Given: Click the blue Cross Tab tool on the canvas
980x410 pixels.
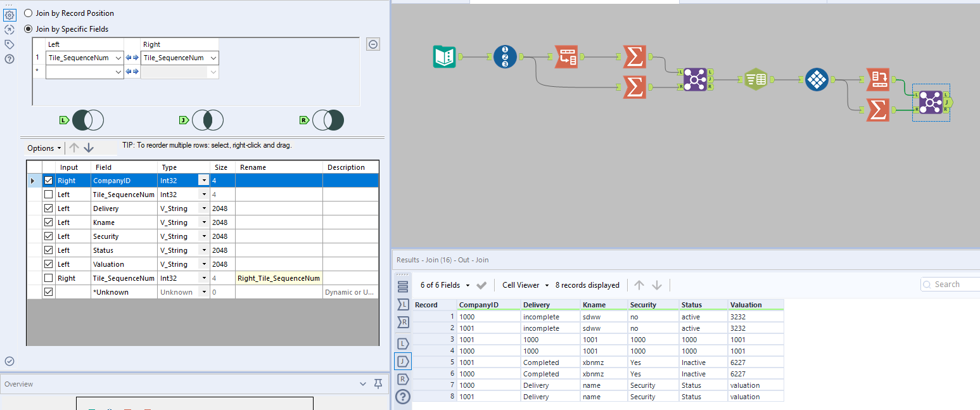Looking at the screenshot, I should click(816, 79).
